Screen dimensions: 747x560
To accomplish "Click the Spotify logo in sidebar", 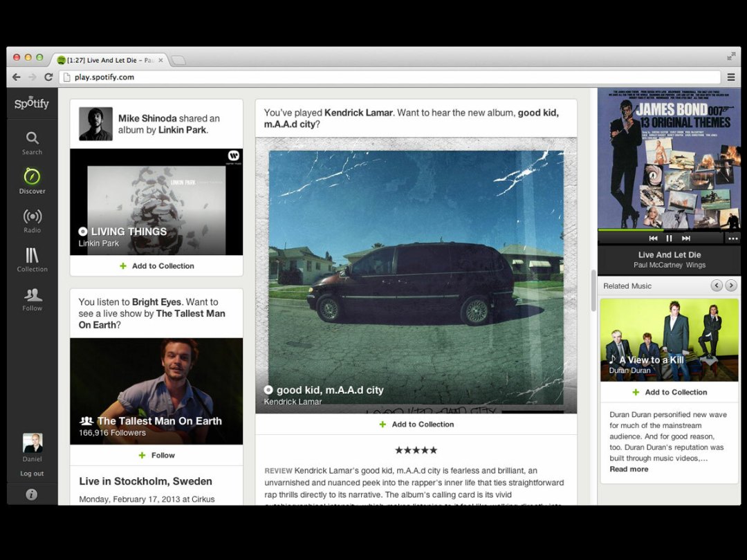I will [31, 103].
